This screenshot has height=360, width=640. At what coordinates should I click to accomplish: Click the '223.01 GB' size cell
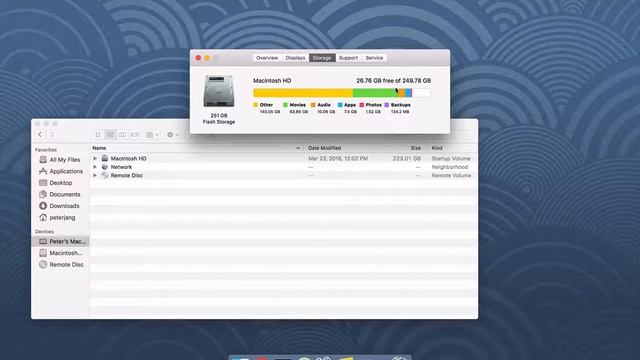click(407, 158)
